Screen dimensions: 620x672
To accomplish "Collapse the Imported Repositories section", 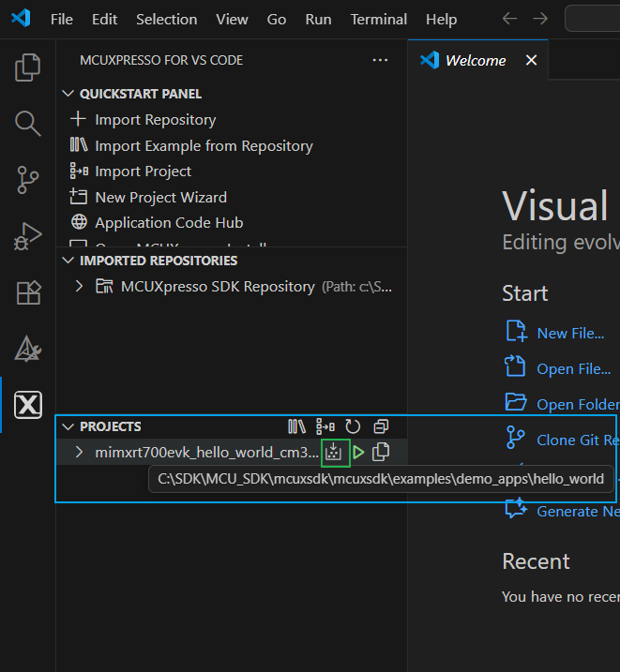I will [x=68, y=261].
